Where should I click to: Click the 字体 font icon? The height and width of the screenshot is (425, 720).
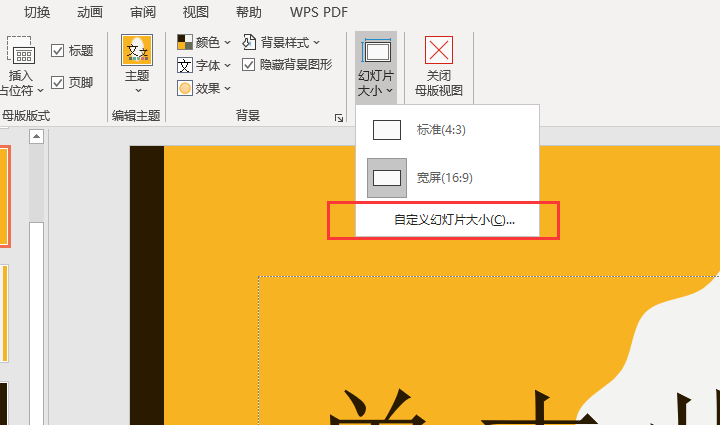click(x=185, y=65)
